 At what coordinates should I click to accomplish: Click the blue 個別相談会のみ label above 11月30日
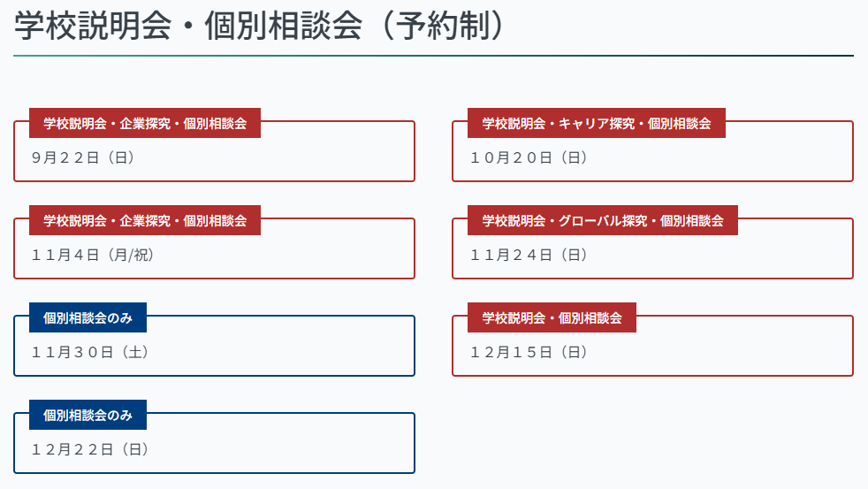tap(88, 317)
